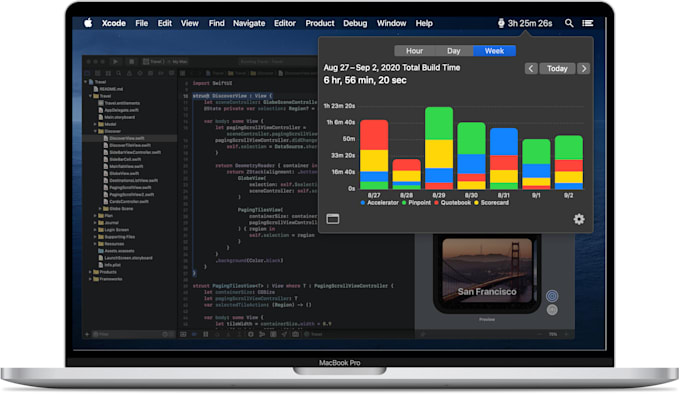Screen dimensions: 680x395
Task: Click the San Francisco preview thumbnail
Action: pyautogui.click(x=487, y=272)
